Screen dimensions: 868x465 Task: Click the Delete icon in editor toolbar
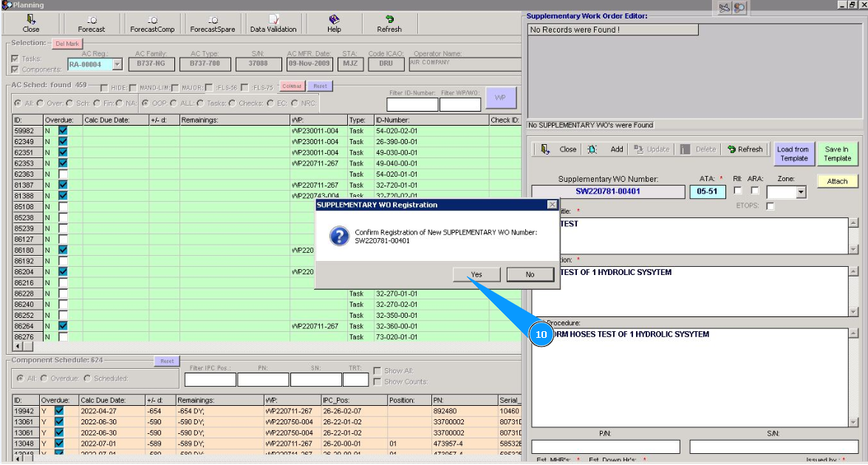[685, 149]
